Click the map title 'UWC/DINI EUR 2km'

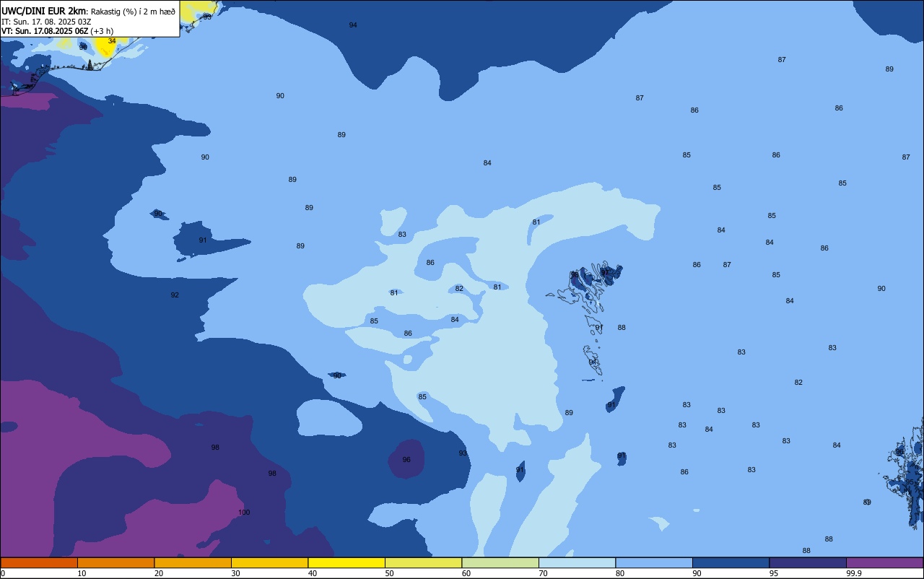[x=44, y=11]
